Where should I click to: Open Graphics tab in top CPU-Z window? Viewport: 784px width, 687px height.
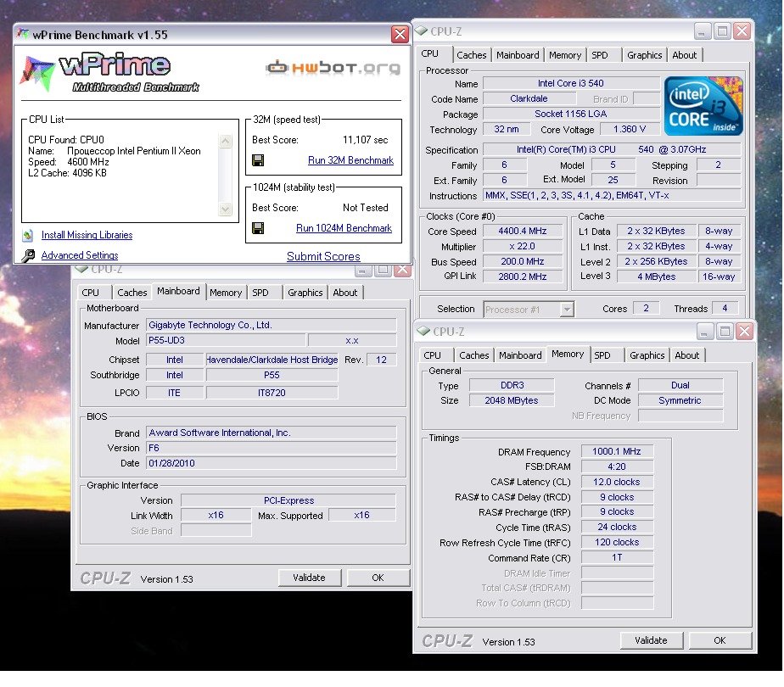click(645, 55)
